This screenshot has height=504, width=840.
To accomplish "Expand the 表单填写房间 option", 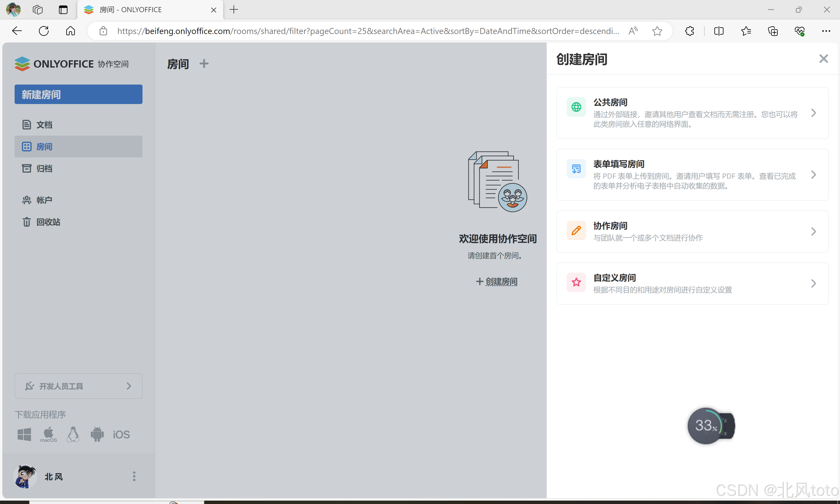I will [813, 174].
